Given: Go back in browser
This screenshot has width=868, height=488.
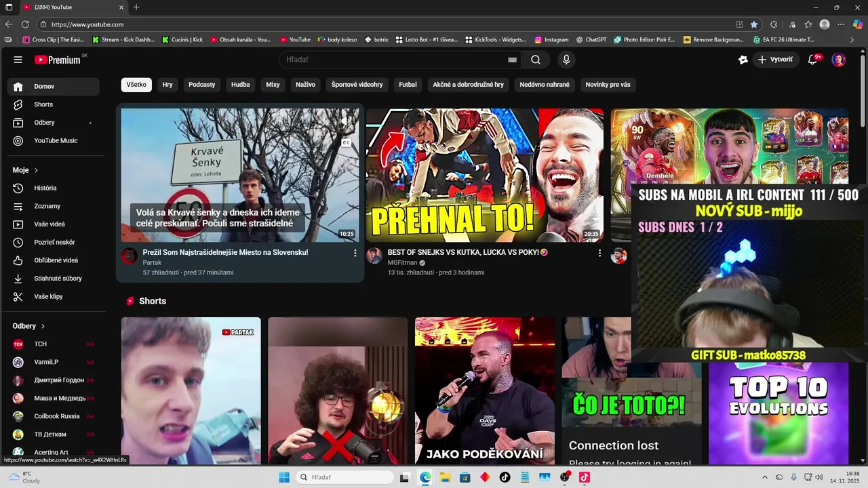Looking at the screenshot, I should pyautogui.click(x=9, y=24).
